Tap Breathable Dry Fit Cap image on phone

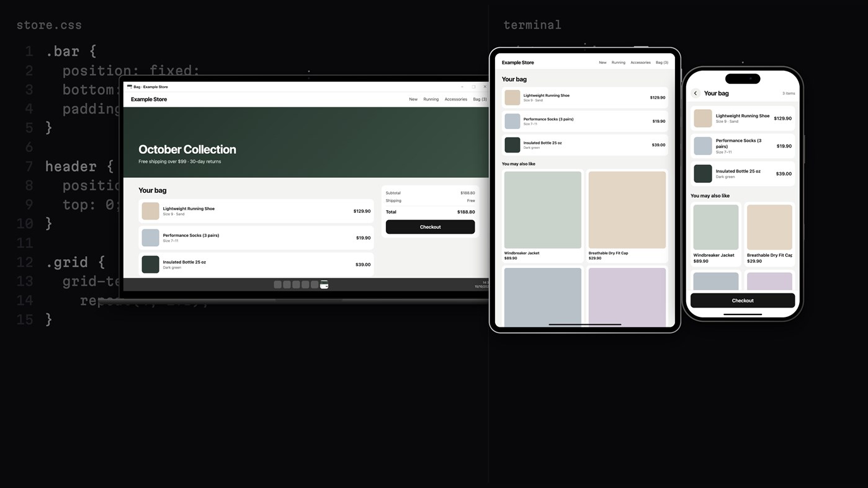point(769,227)
